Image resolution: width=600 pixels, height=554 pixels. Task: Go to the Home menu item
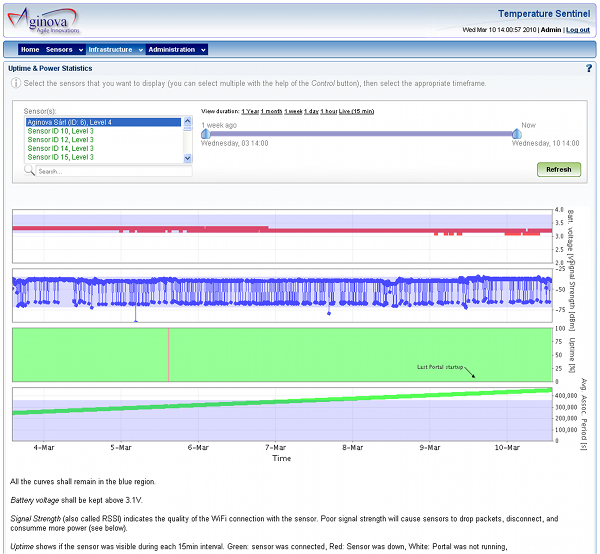point(30,49)
